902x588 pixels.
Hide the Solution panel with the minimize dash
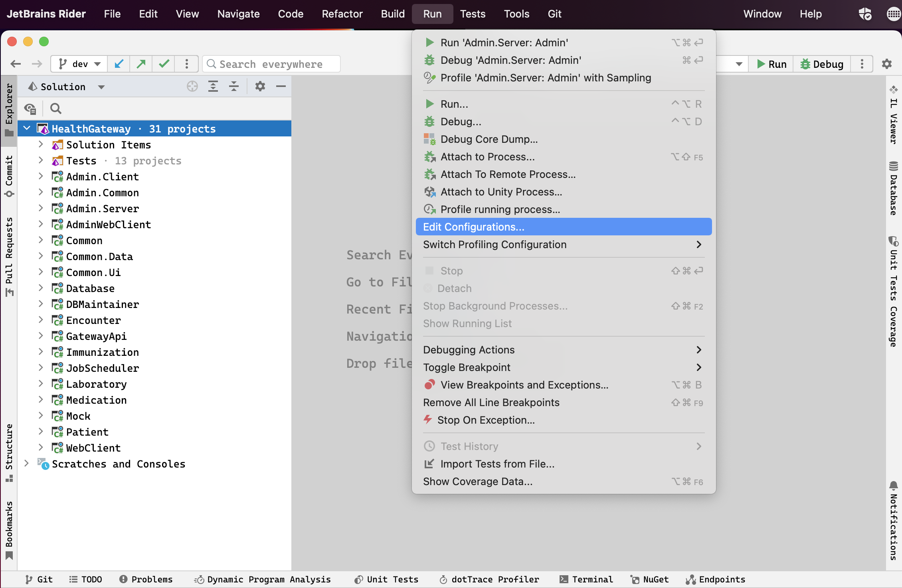(x=281, y=86)
